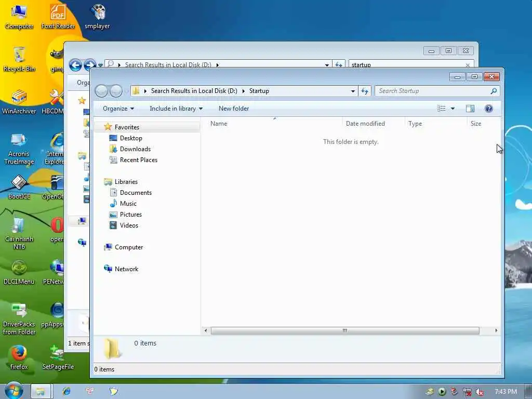
Task: Select Libraries in the navigation pane
Action: 126,182
